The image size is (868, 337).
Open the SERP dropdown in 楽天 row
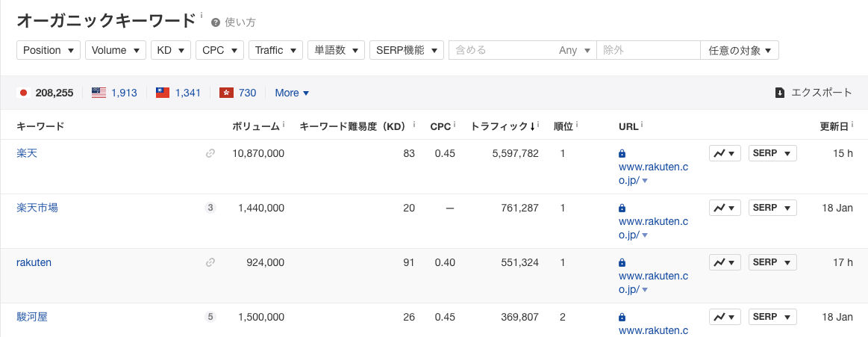click(x=772, y=153)
